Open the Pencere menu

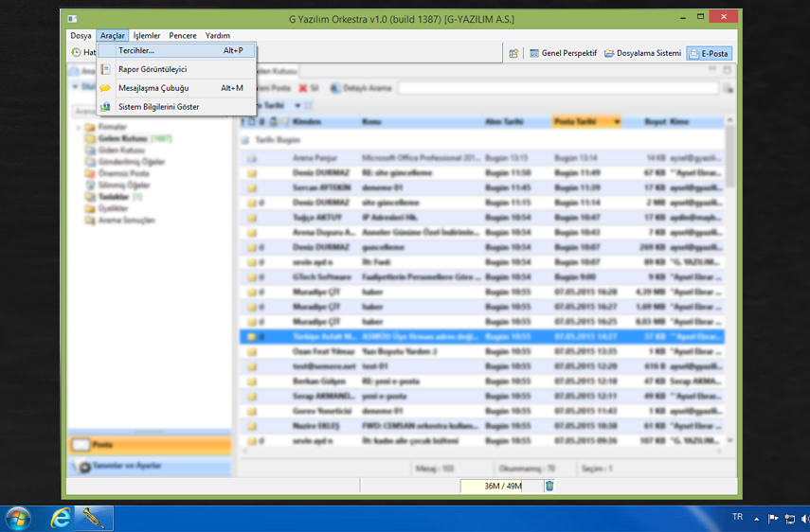[182, 36]
